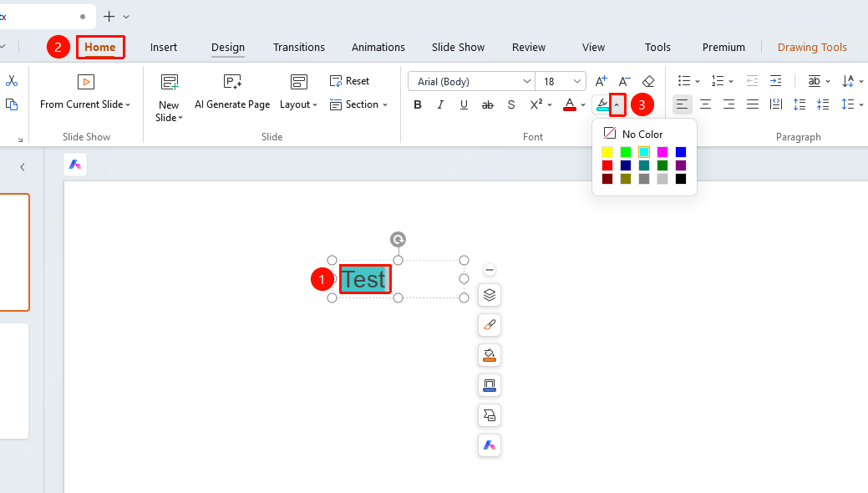Toggle left text alignment
Screen dimensions: 868x493
(682, 104)
